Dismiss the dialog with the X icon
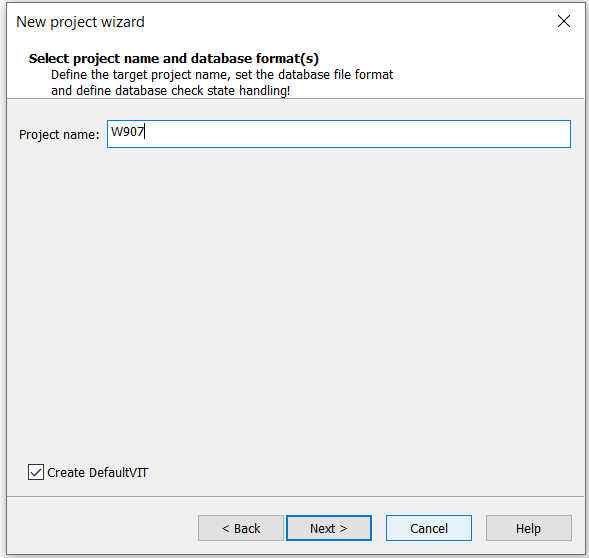The height and width of the screenshot is (558, 589). pos(563,21)
